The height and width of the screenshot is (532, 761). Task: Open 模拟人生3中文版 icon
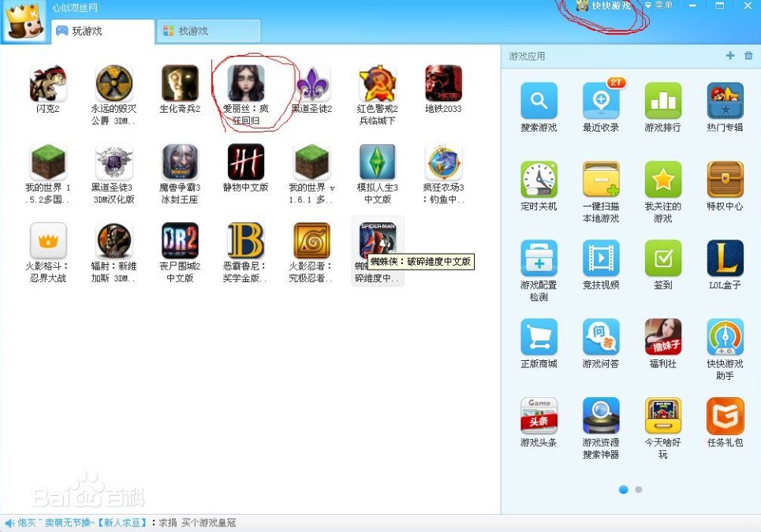pyautogui.click(x=378, y=162)
